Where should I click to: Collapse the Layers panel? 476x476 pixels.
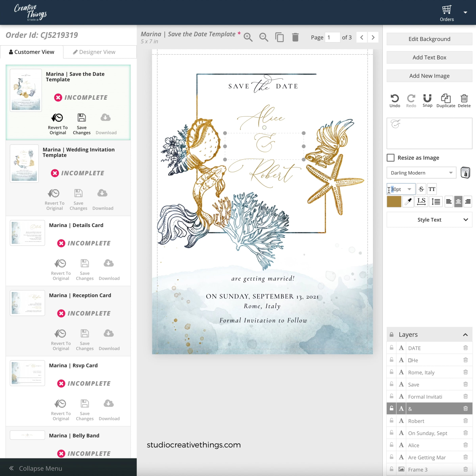[x=465, y=335]
